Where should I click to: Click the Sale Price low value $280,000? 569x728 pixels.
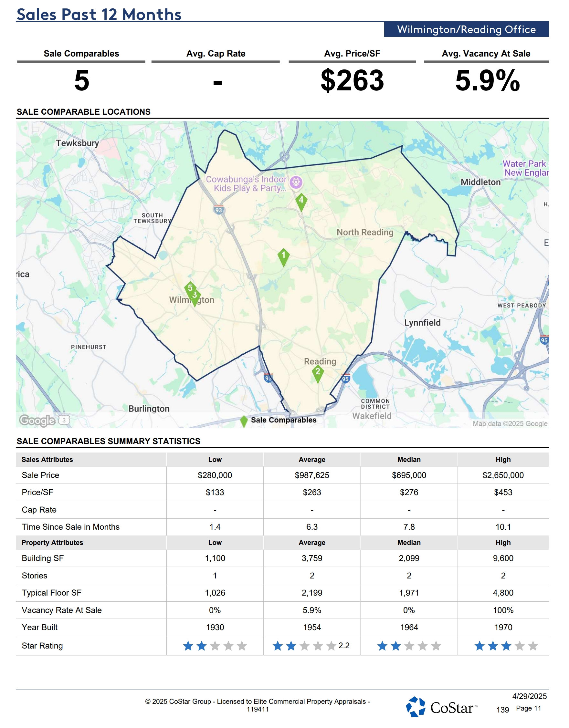[x=215, y=475]
